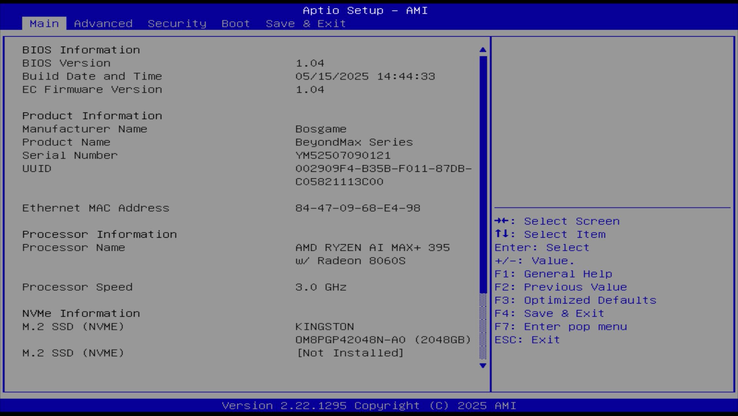Click serial number YM52507090121

point(343,155)
